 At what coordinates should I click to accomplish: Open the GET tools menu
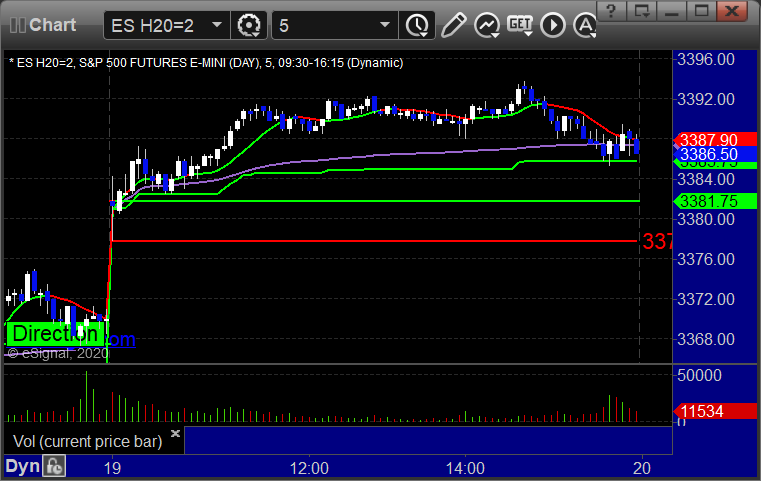coord(520,25)
